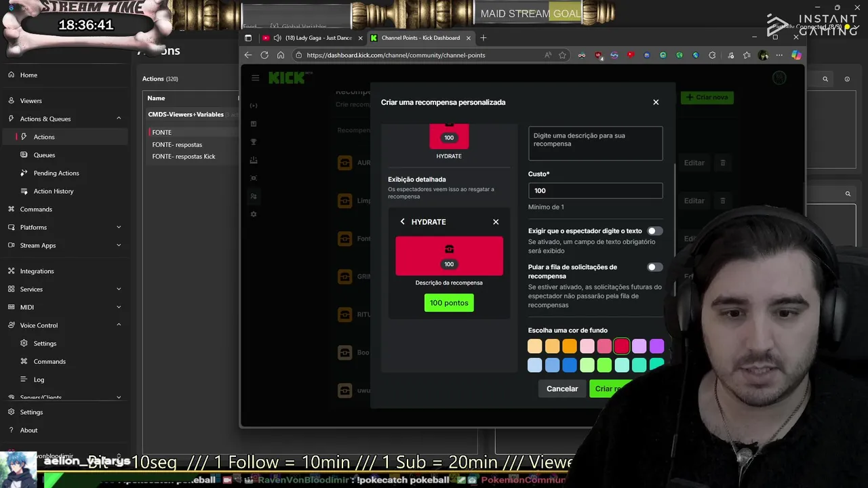Close the HYDRATE detailed preview card
The width and height of the screenshot is (868, 488).
coord(496,222)
